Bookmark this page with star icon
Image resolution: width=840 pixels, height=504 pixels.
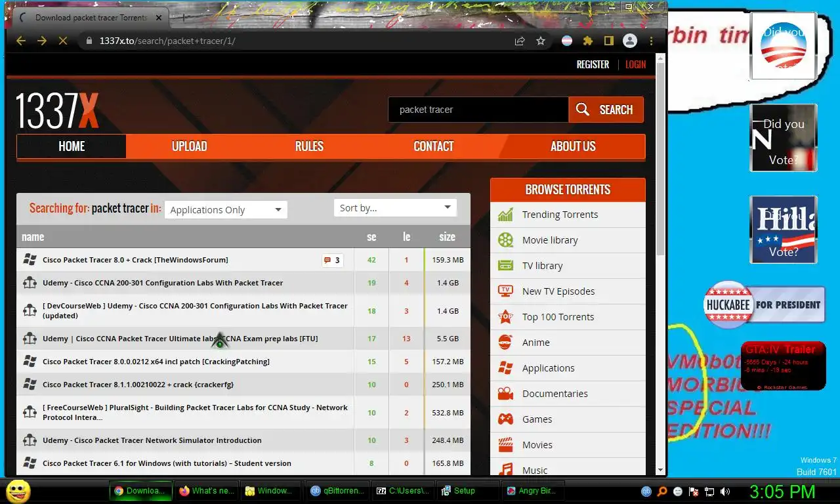tap(541, 41)
